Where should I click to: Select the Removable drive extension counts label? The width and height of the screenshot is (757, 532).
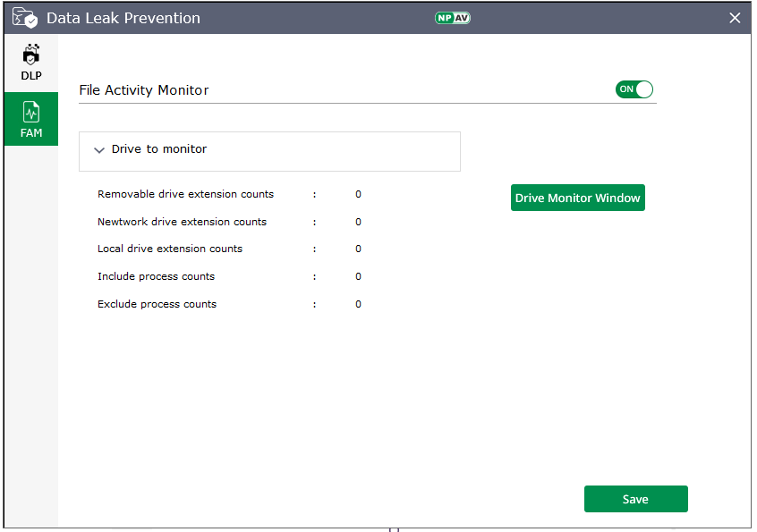(x=185, y=194)
